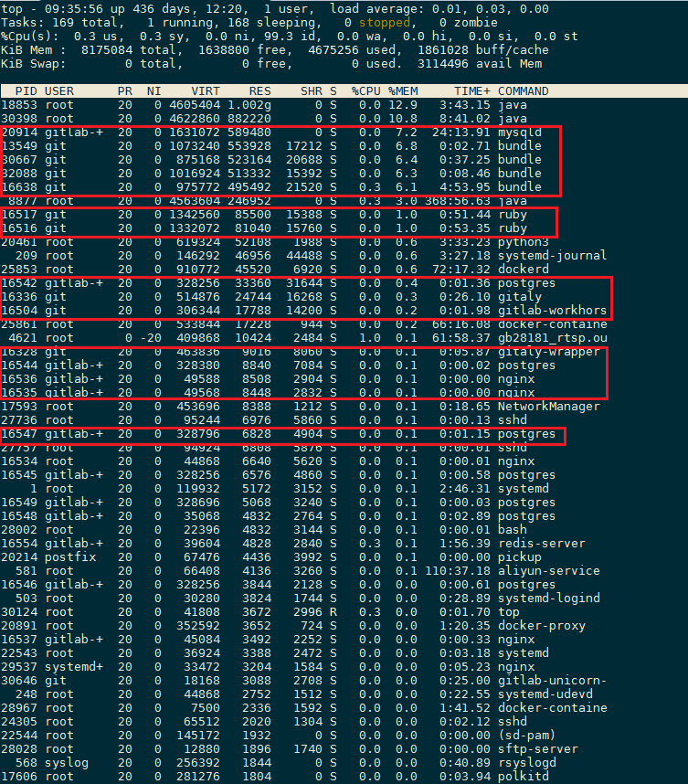The image size is (688, 784).
Task: Click the postfix user name
Action: pyautogui.click(x=70, y=557)
